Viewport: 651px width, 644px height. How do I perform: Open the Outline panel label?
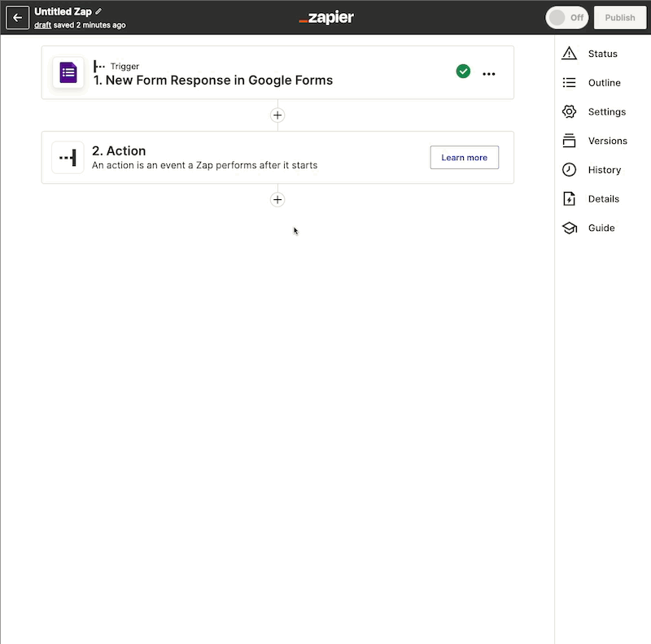[604, 83]
